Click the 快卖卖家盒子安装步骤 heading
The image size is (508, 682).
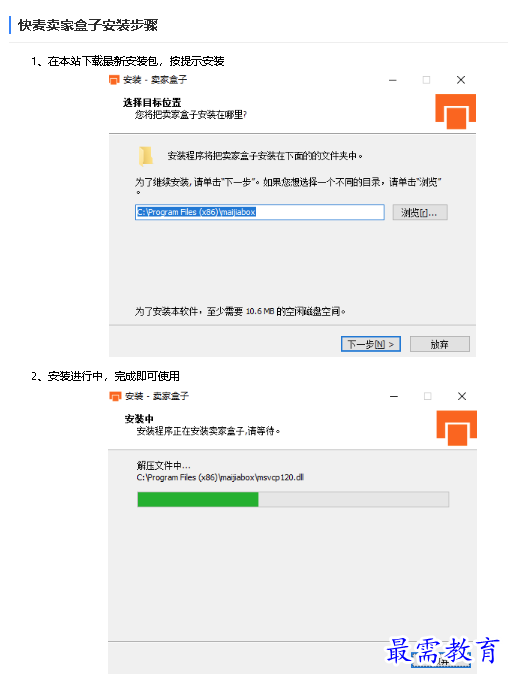[x=88, y=25]
